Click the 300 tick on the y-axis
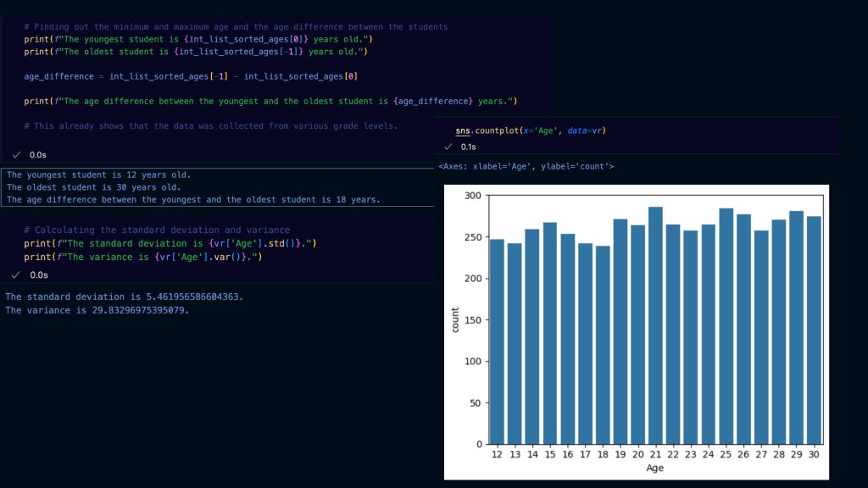This screenshot has width=868, height=488. click(x=472, y=196)
